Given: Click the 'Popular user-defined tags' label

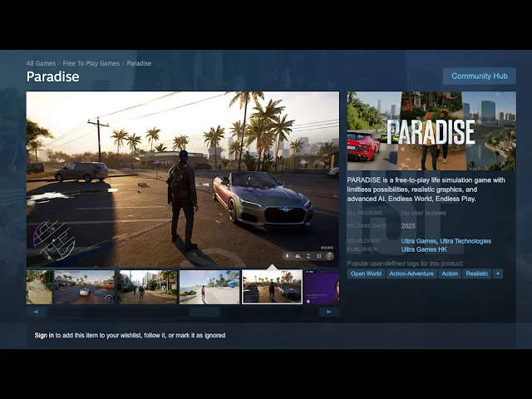Looking at the screenshot, I should 405,264.
